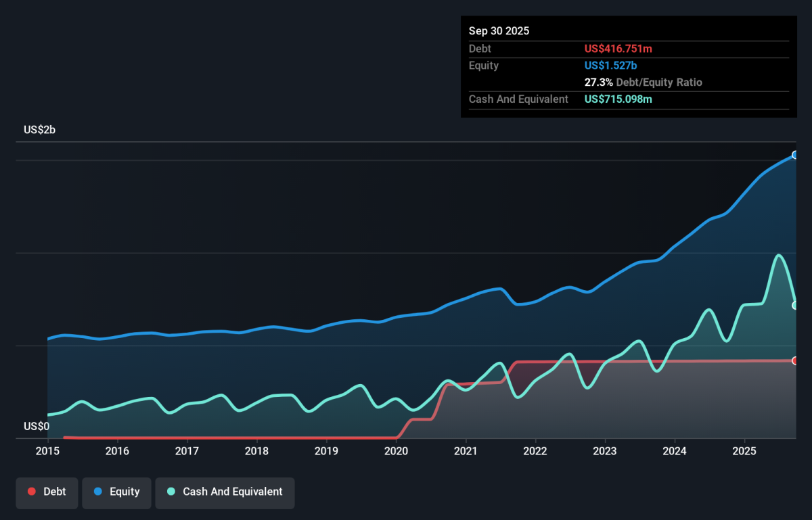This screenshot has height=520, width=812.
Task: Select the red Debt endpoint marker on the chart
Action: 793,360
